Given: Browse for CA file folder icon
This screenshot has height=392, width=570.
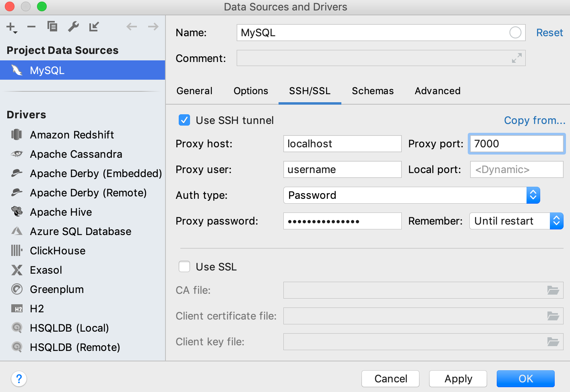Looking at the screenshot, I should [553, 290].
